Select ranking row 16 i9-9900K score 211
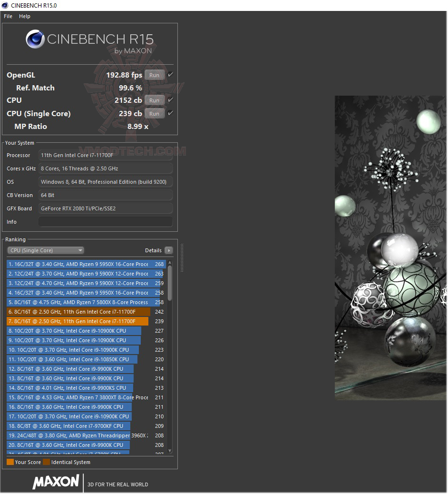 coord(86,407)
